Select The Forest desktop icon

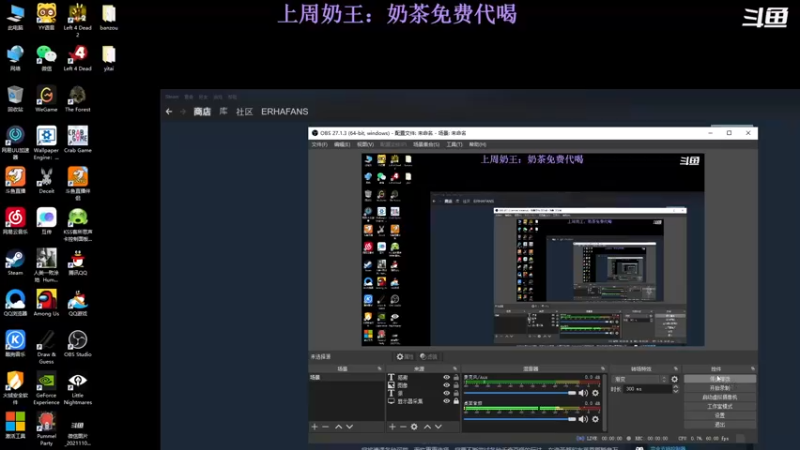point(78,98)
